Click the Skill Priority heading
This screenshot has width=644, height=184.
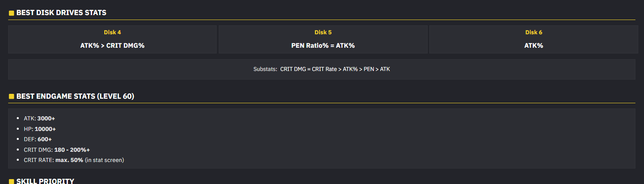[45, 181]
